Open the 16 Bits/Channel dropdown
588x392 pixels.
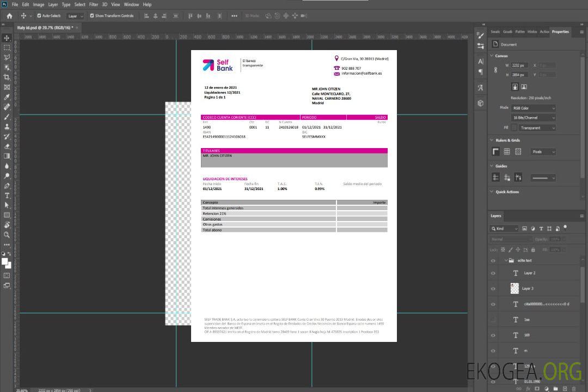pos(533,118)
